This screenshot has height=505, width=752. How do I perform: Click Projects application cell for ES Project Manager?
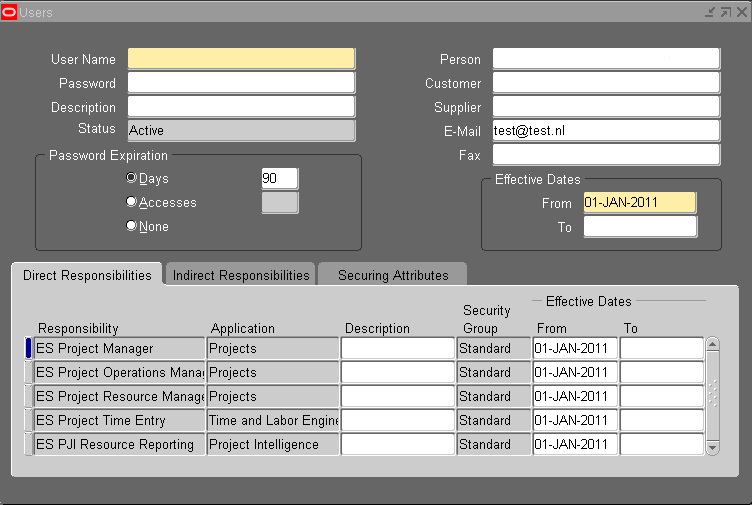coord(273,348)
